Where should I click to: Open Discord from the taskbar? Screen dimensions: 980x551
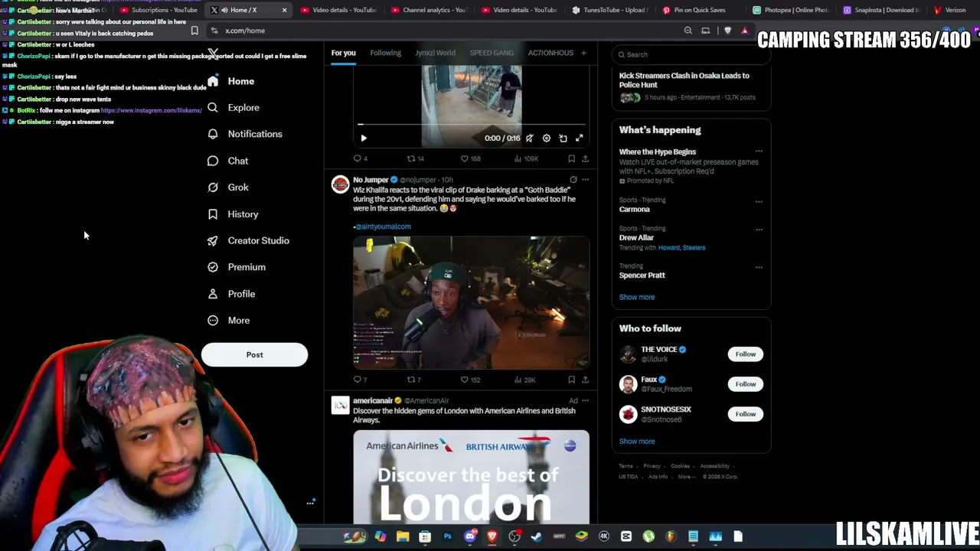coord(470,536)
